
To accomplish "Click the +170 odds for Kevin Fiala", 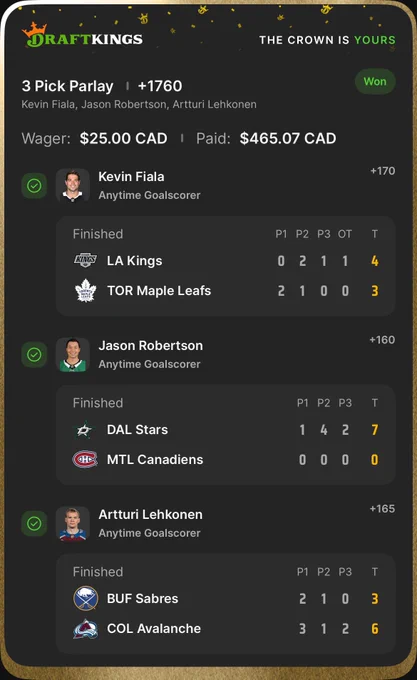I will (x=382, y=171).
